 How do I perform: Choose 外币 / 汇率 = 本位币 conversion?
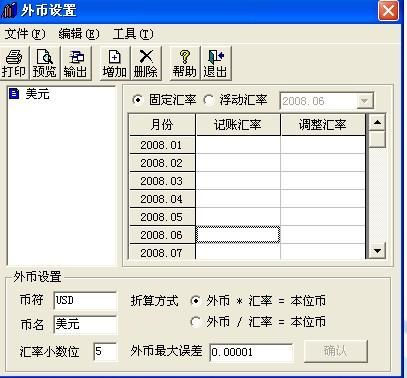pyautogui.click(x=196, y=322)
